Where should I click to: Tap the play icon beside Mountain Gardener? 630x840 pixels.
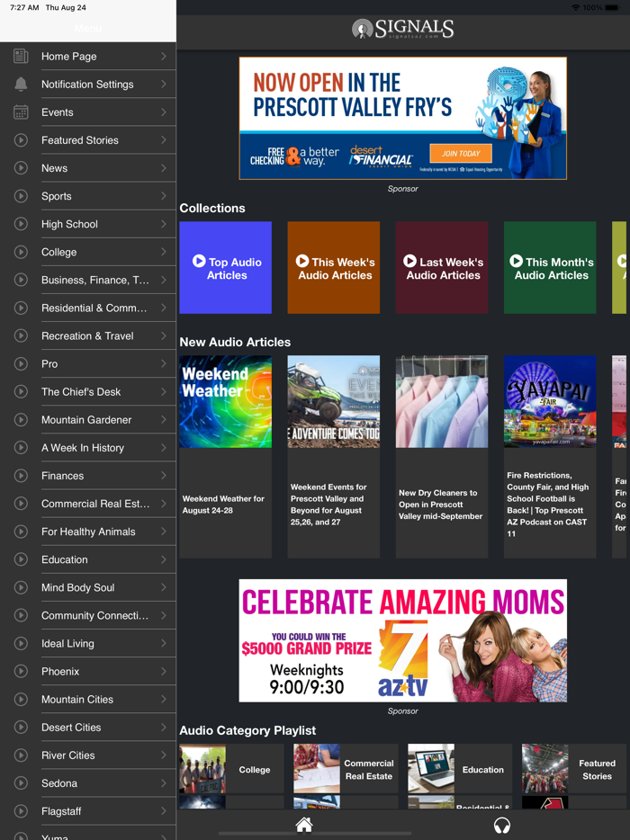click(21, 419)
